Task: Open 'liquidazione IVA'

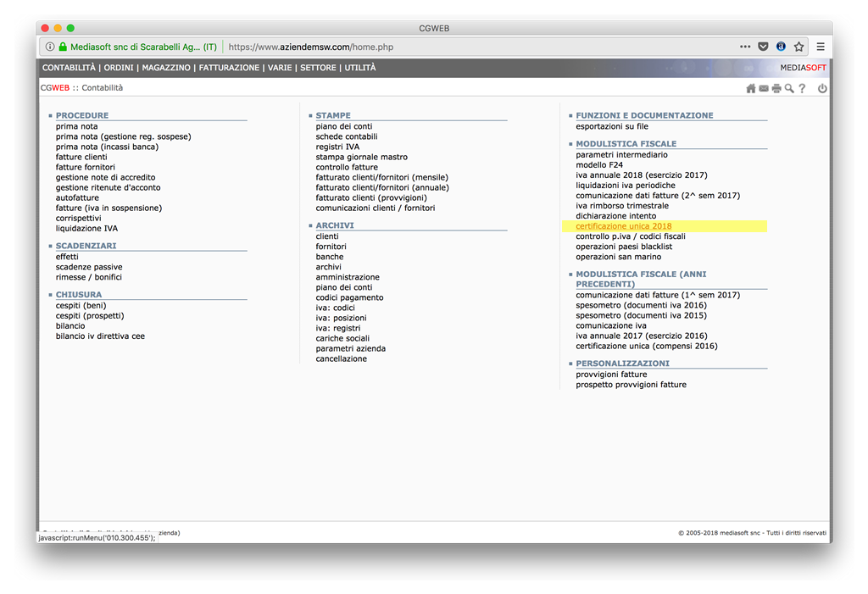Action: (x=86, y=229)
